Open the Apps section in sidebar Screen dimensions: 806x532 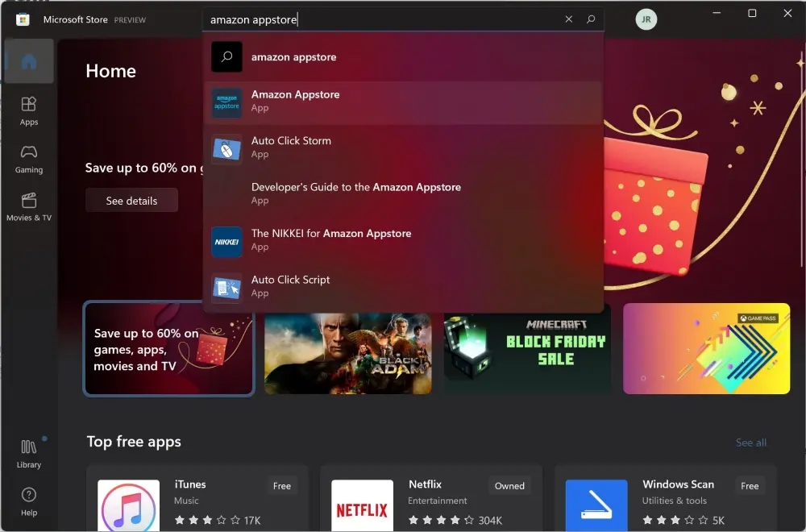coord(29,110)
